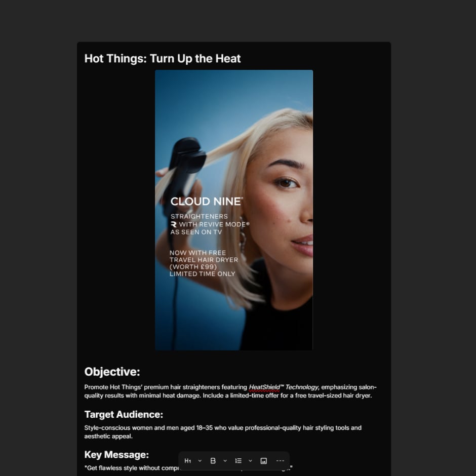
Task: Click the paragraph beginning "Promote Hot Things' premium hair"
Action: coord(230,391)
